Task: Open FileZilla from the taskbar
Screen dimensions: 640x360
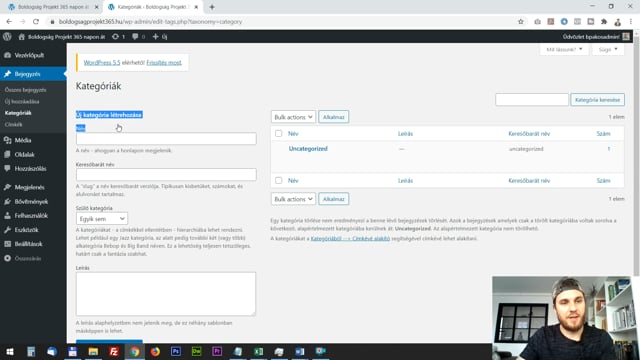Action: coord(114,351)
